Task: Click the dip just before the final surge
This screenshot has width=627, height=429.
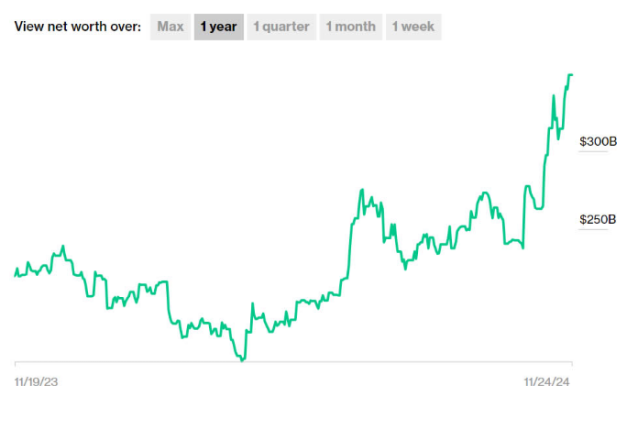Action: (x=523, y=247)
